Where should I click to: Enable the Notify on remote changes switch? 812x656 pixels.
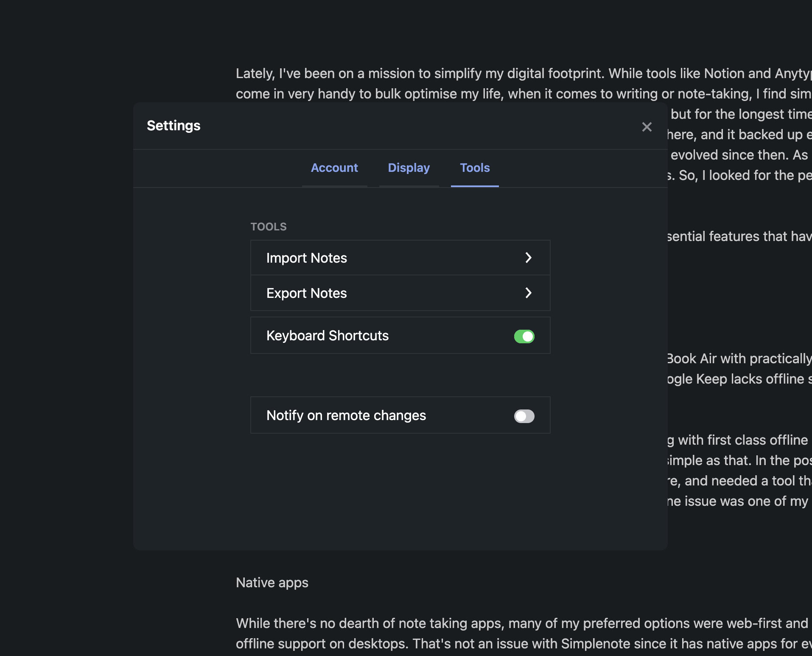point(524,416)
